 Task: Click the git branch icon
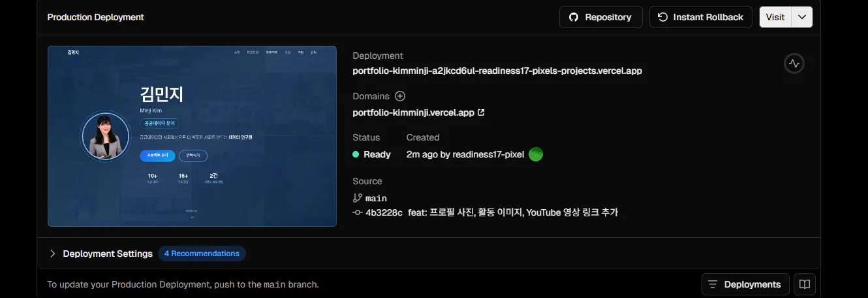coord(357,198)
